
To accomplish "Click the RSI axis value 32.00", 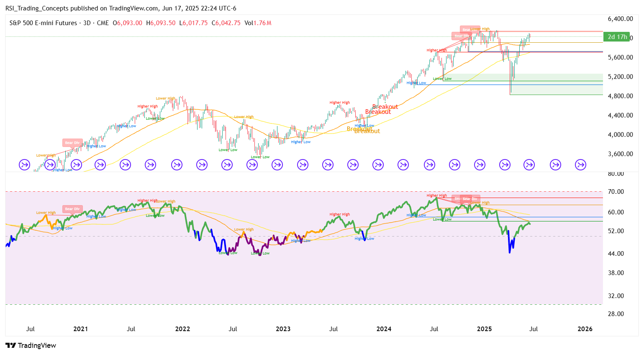I will [x=616, y=296].
